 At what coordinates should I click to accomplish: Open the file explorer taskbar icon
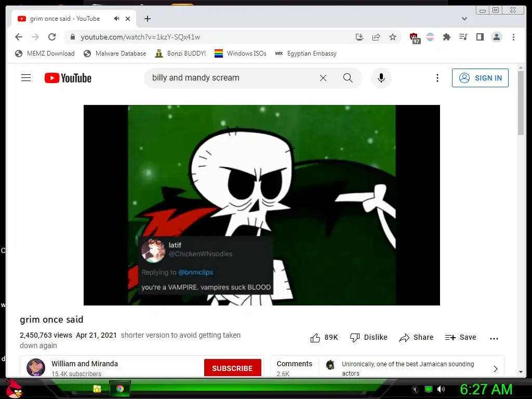click(97, 389)
